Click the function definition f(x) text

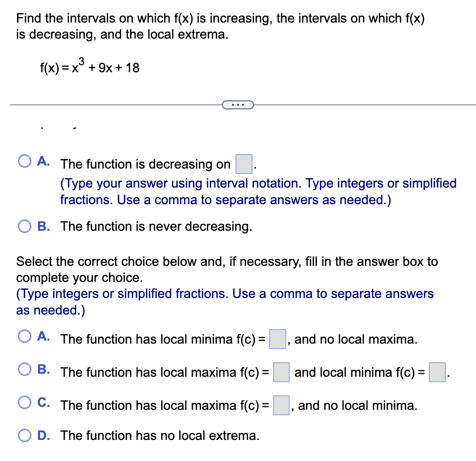[x=88, y=67]
